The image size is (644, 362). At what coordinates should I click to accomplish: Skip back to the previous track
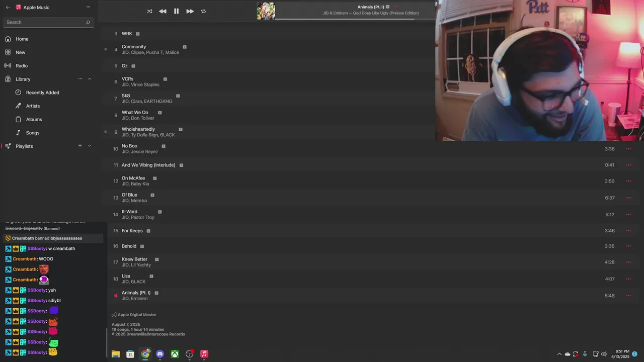click(x=163, y=11)
